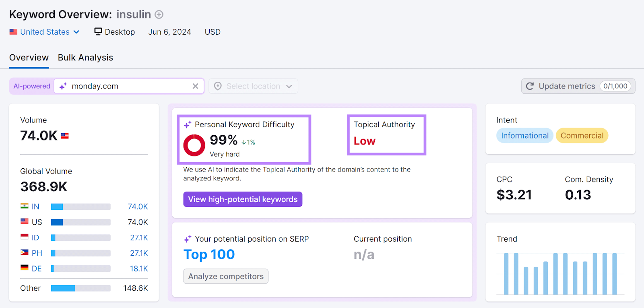Click the 0.13 Com. Density value
Screen dimensions: 644x308
pos(578,195)
